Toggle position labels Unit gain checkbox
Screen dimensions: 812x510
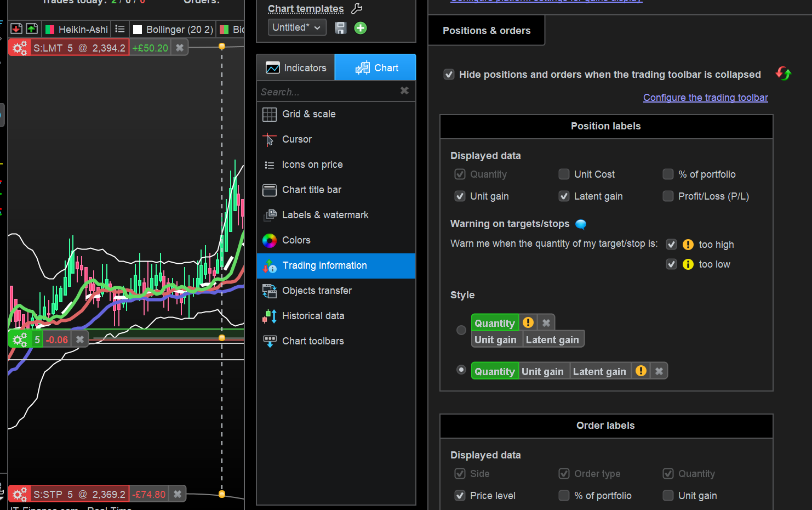coord(460,196)
